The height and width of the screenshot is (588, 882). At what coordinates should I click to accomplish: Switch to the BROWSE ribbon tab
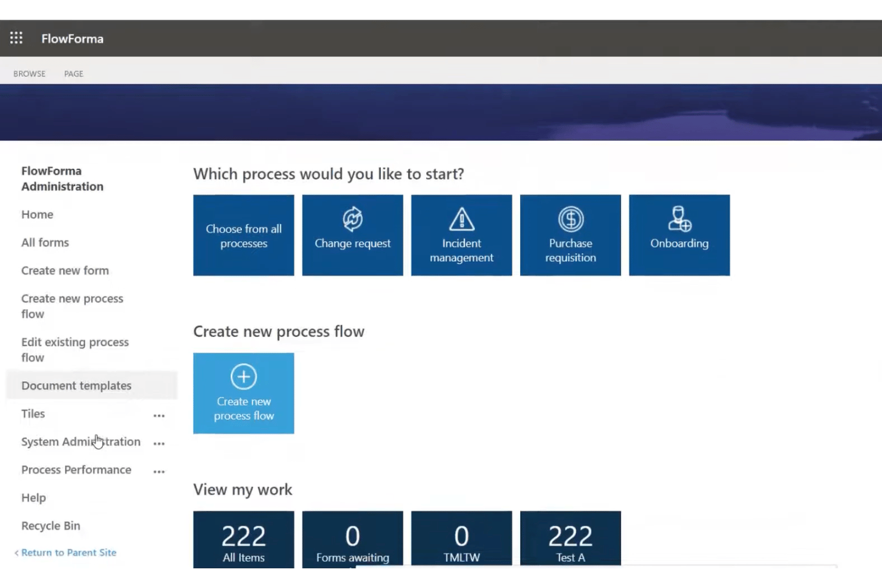[29, 74]
